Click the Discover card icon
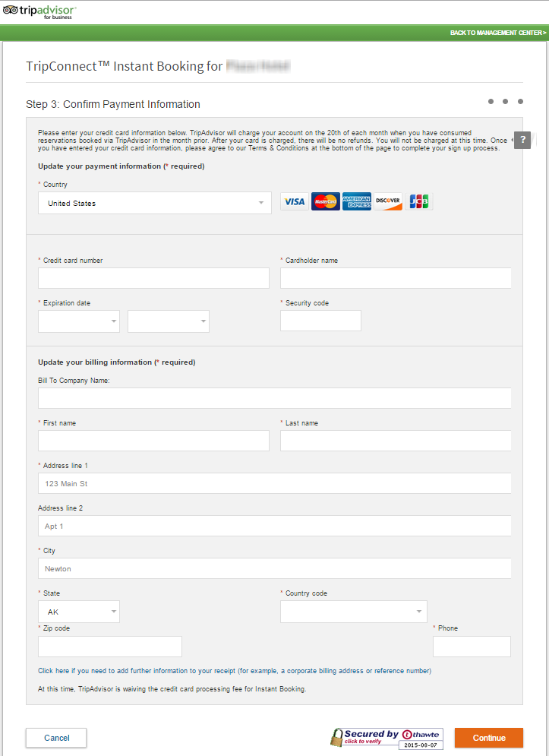The width and height of the screenshot is (549, 756). click(388, 201)
